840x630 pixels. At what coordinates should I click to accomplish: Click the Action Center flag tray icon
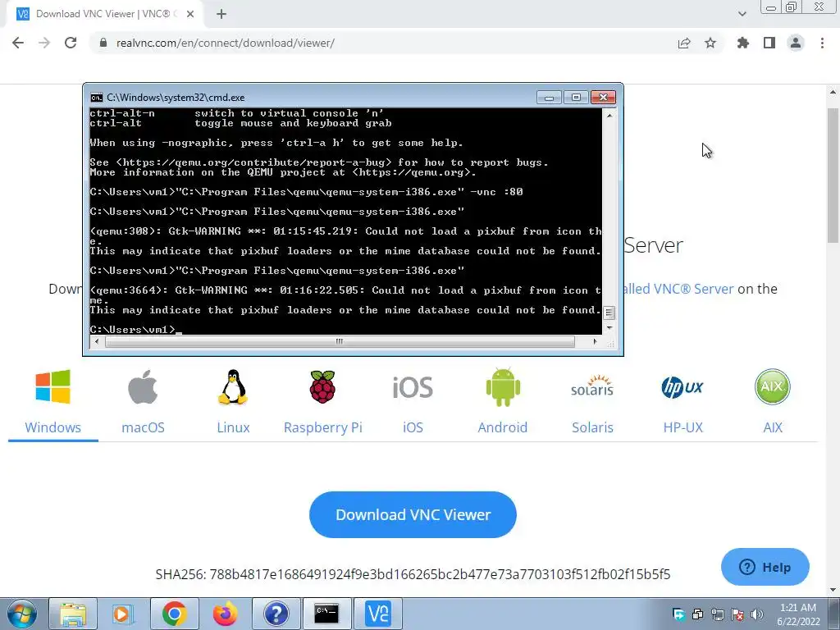coord(737,614)
